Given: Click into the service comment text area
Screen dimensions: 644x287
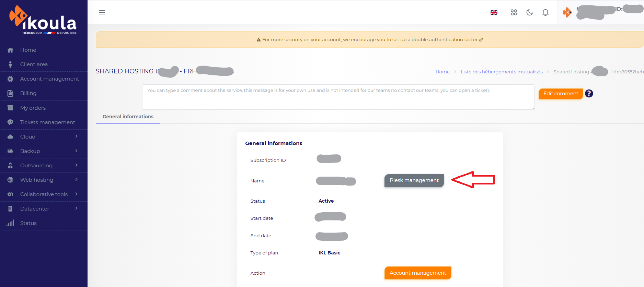Looking at the screenshot, I should pyautogui.click(x=338, y=97).
